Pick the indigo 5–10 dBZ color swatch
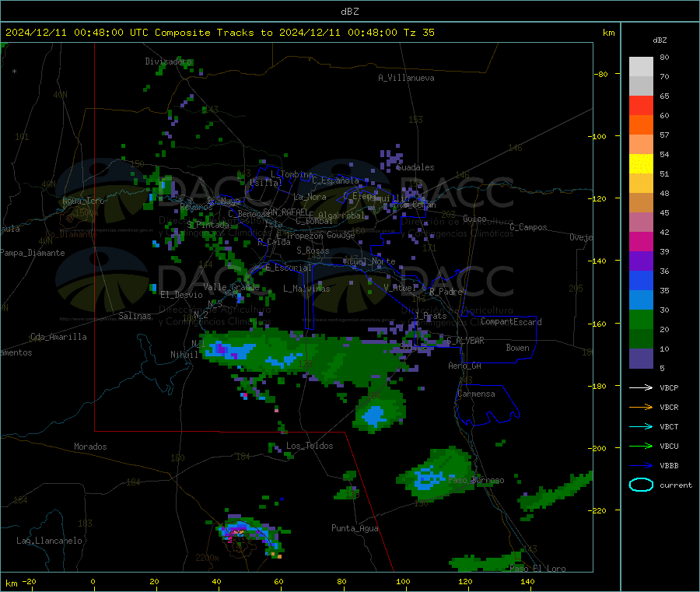The height and width of the screenshot is (592, 700). [641, 359]
